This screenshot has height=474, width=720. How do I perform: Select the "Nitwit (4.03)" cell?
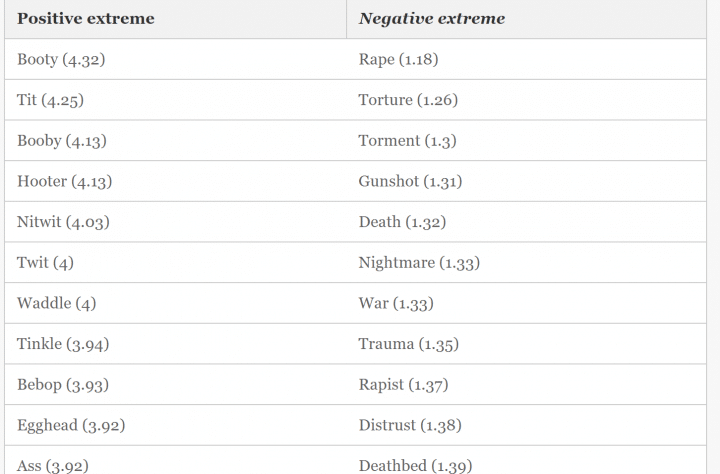pos(63,222)
